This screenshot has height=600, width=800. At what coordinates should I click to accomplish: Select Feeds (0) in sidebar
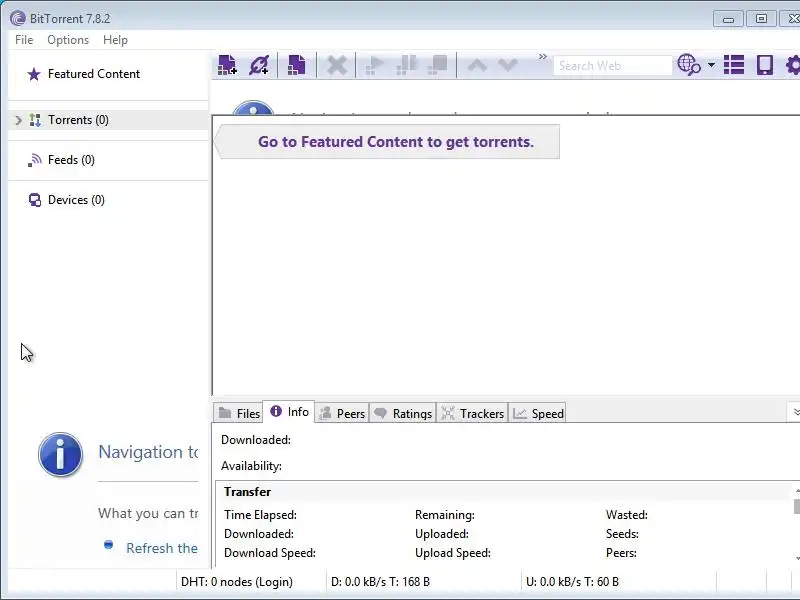(71, 160)
